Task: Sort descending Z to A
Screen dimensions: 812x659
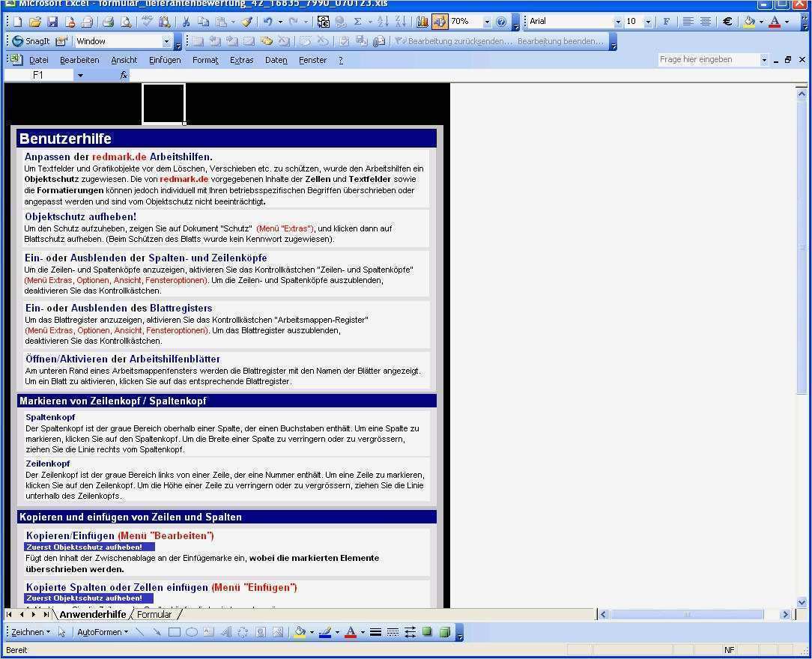Action: point(400,22)
